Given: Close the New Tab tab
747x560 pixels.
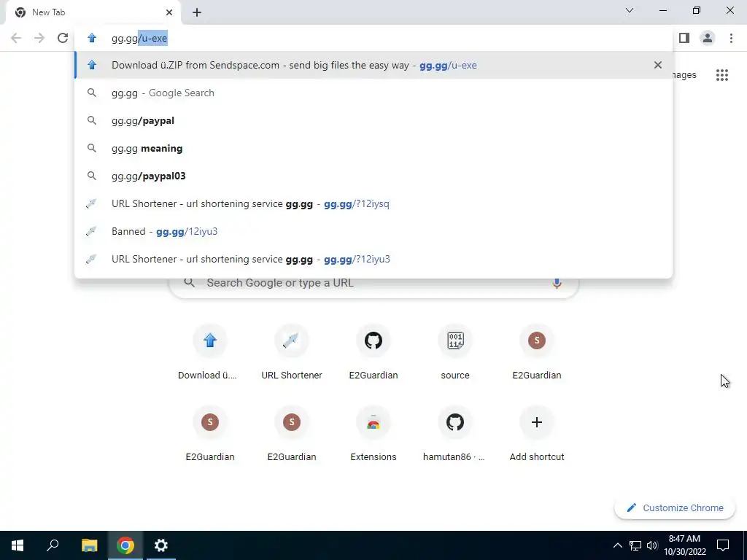Looking at the screenshot, I should coord(169,12).
